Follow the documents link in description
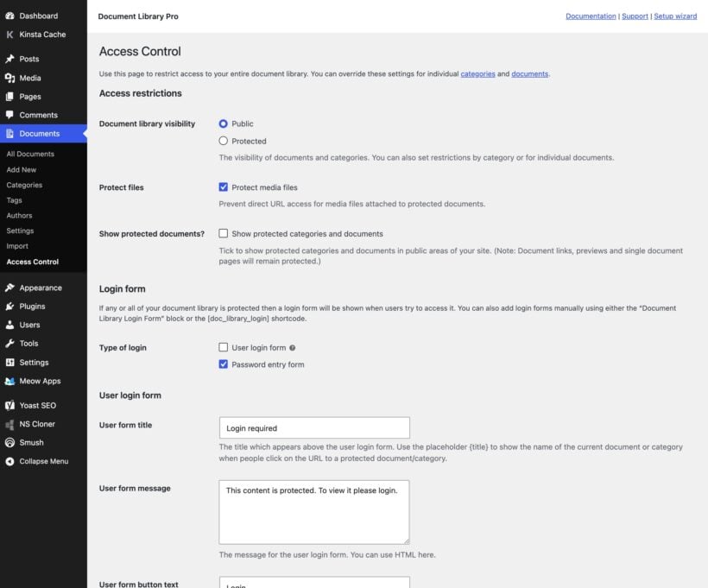The width and height of the screenshot is (708, 588). [529, 73]
